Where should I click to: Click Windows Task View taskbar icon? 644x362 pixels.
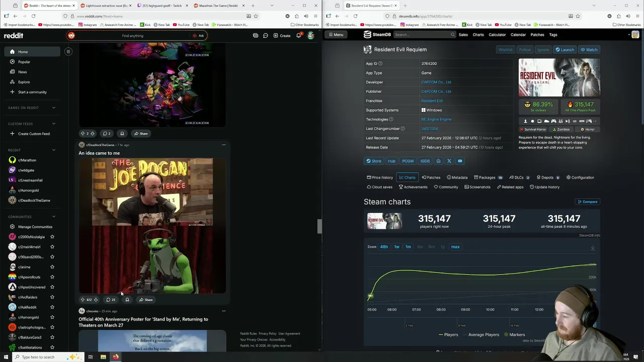(91, 357)
